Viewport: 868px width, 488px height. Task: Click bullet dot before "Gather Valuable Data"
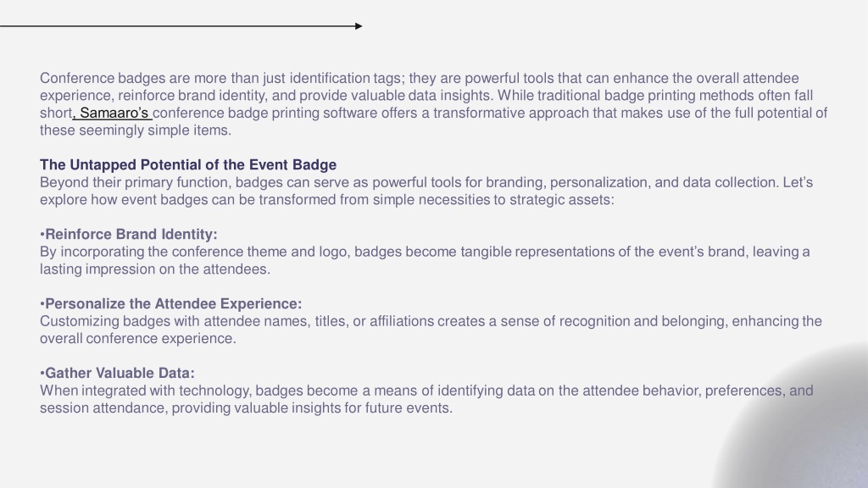pyautogui.click(x=42, y=374)
